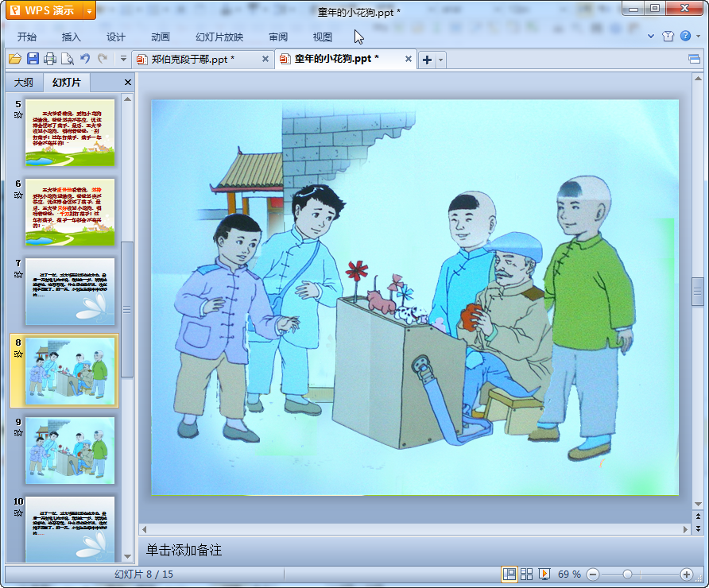Image resolution: width=709 pixels, height=588 pixels.
Task: Click the animation star under slide 10
Action: click(x=18, y=513)
